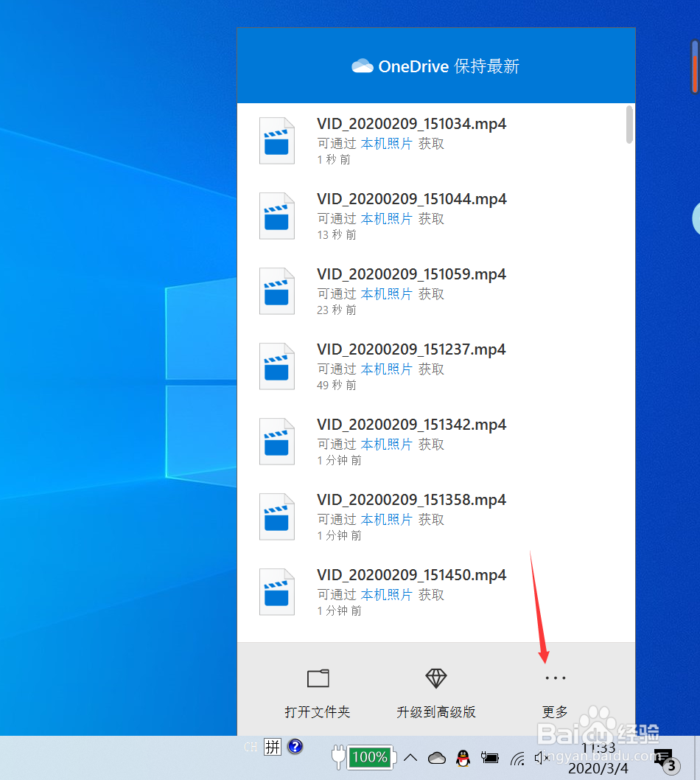Expand hidden tray icons chevron
The image size is (700, 780).
(x=410, y=758)
